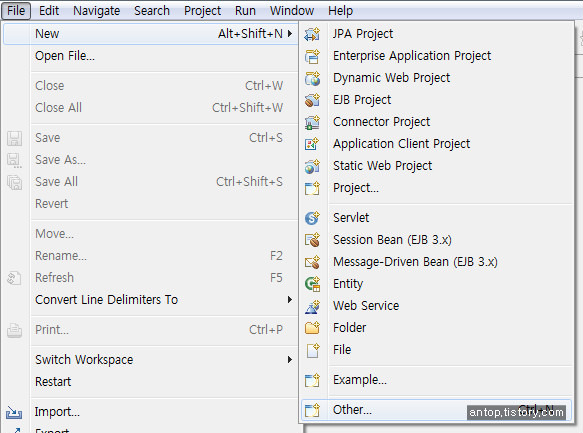Open the Run menu
The width and height of the screenshot is (583, 433).
(245, 10)
